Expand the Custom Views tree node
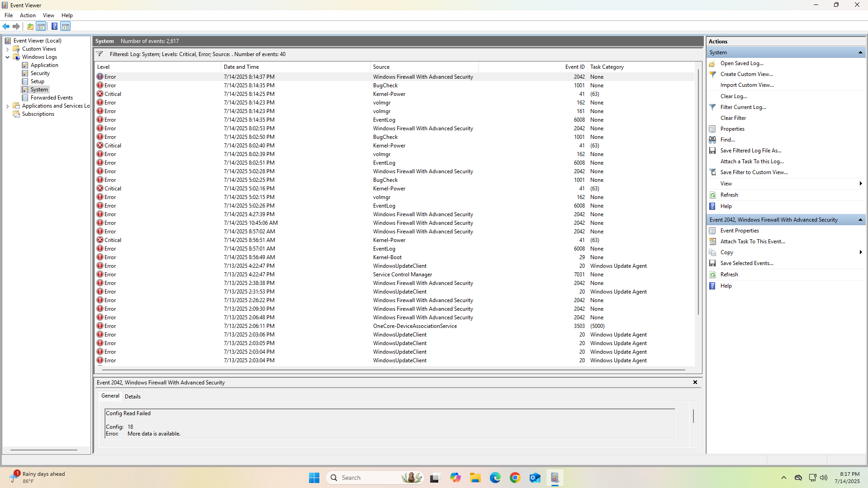The image size is (868, 488). (7, 49)
